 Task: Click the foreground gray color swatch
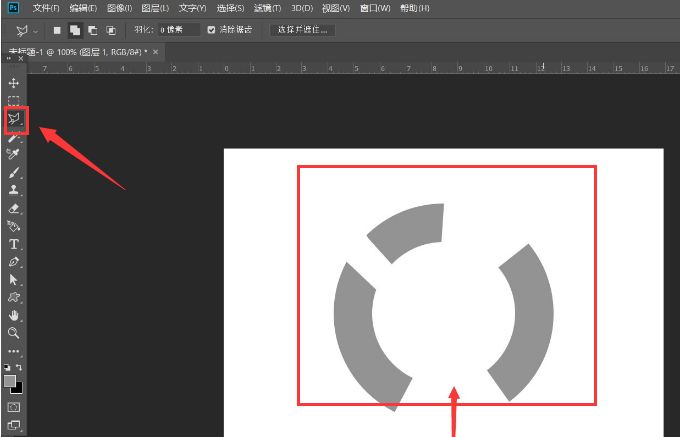pyautogui.click(x=10, y=381)
